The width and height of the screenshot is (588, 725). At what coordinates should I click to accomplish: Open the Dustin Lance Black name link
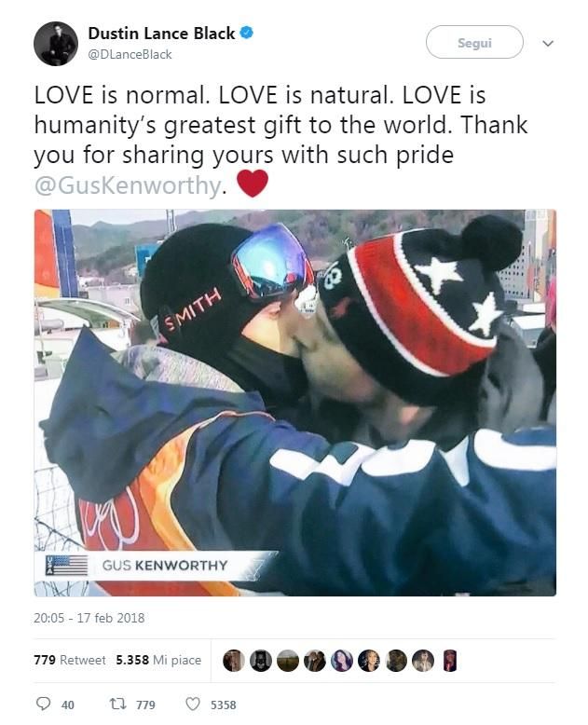(x=162, y=34)
